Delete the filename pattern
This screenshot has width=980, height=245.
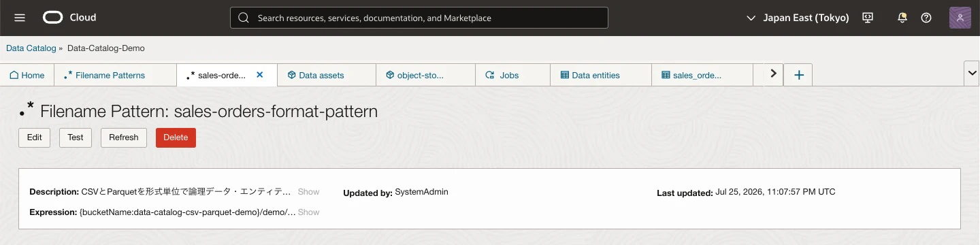coord(176,137)
